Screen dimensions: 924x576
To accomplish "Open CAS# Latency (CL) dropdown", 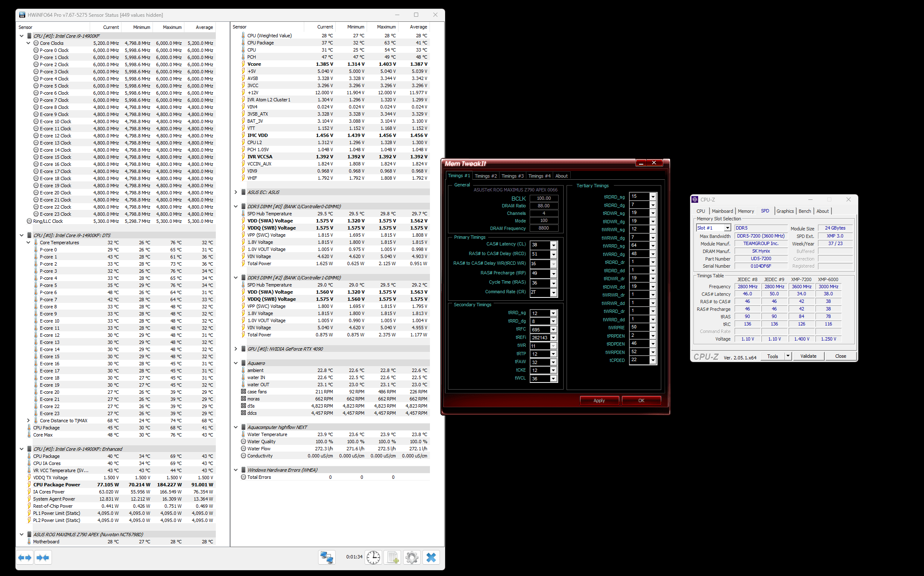I will click(554, 245).
